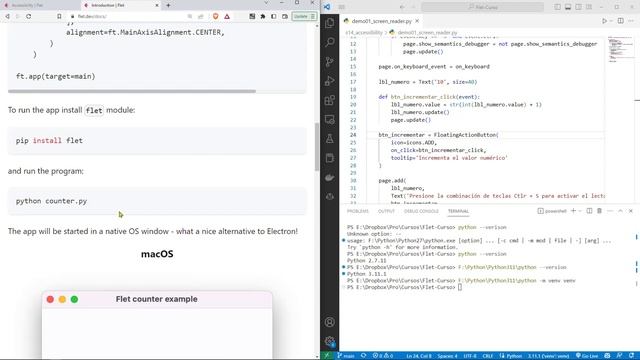Open the VS Code hamburger application menu
Viewport: 640px width, 360px height.
click(x=342, y=7)
